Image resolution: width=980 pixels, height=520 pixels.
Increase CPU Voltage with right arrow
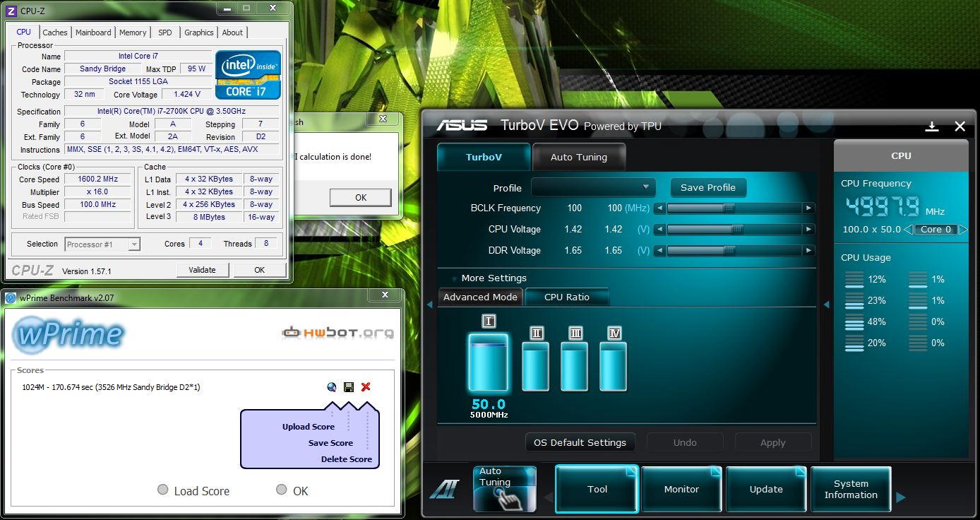[808, 229]
